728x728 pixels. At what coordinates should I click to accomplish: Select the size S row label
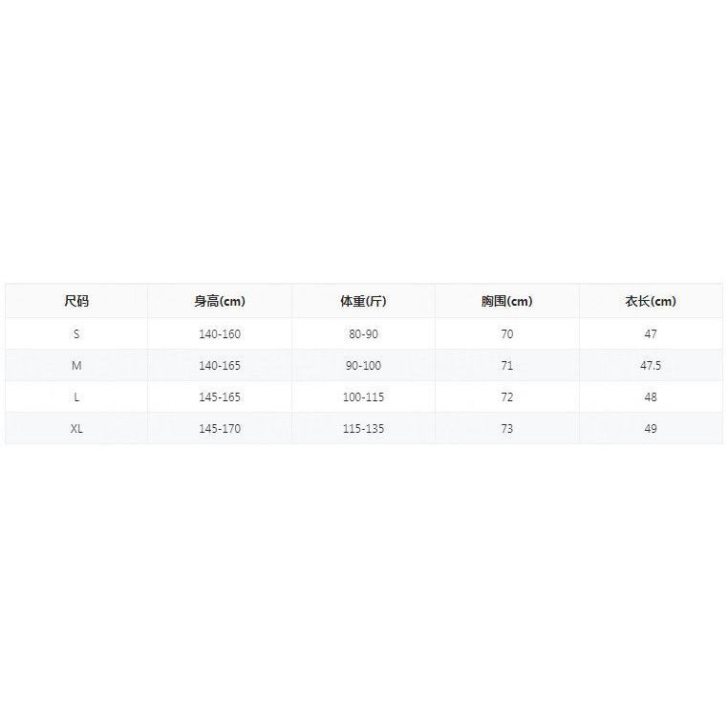click(76, 333)
